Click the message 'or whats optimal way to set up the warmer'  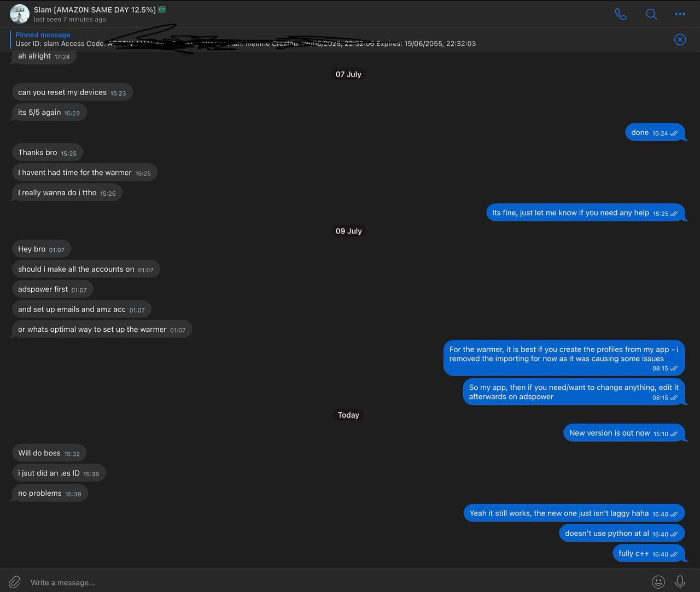[102, 330]
